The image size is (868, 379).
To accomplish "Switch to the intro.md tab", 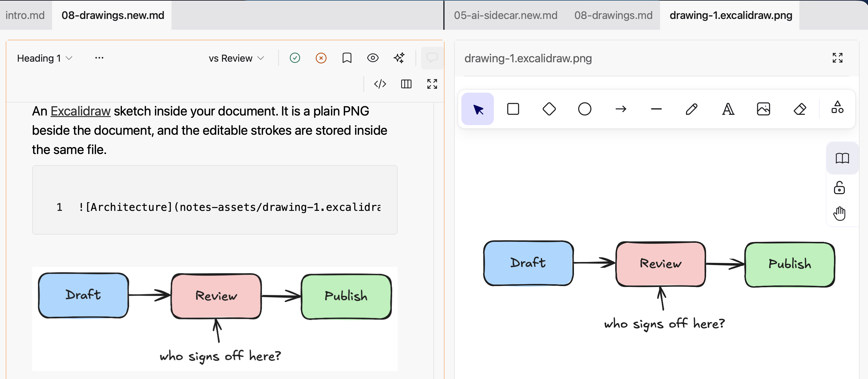I will coord(25,15).
